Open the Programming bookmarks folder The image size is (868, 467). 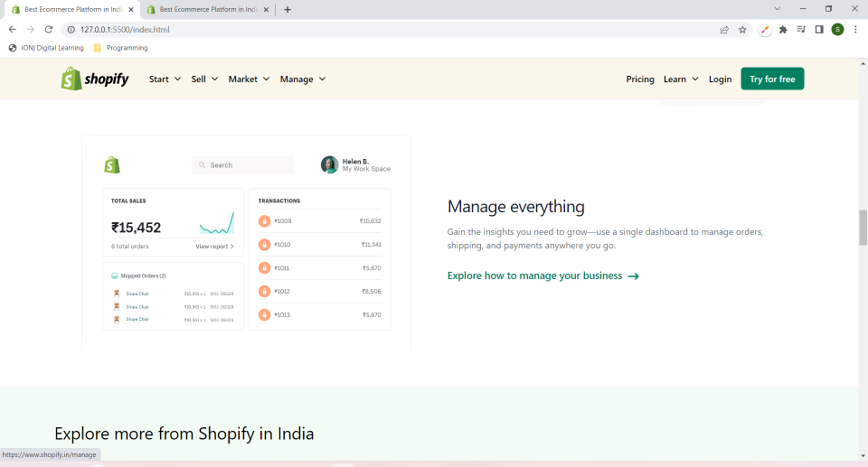click(120, 48)
